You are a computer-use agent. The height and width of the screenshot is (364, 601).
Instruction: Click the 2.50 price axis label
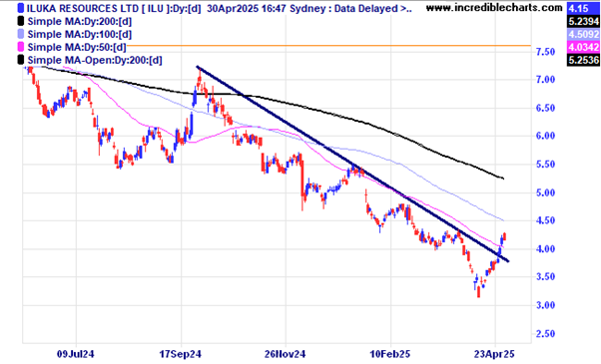545,334
